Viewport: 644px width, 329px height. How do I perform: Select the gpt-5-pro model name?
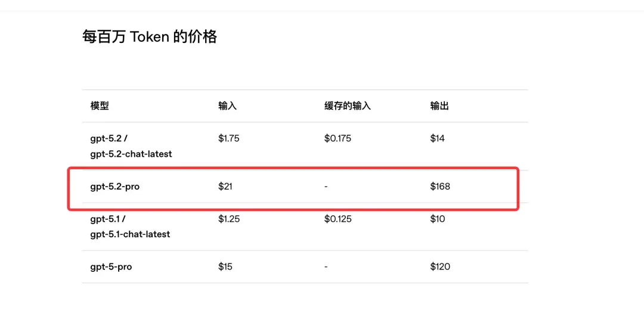pos(111,267)
